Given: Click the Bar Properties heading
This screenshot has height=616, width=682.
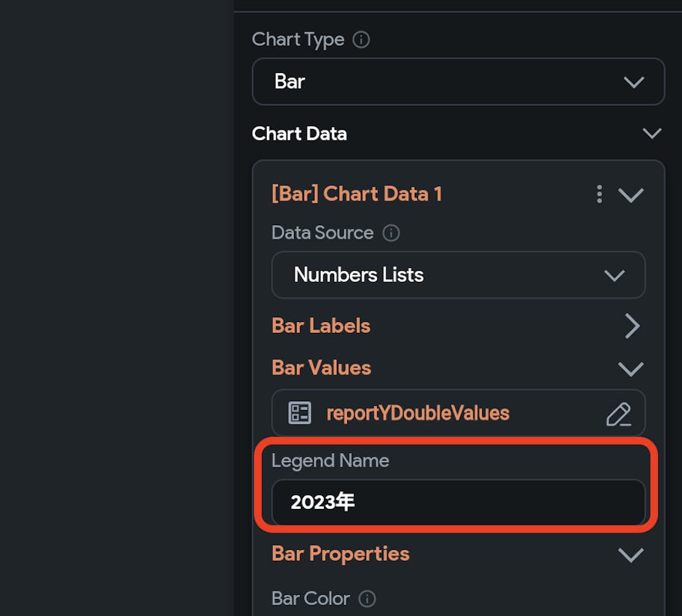Looking at the screenshot, I should pyautogui.click(x=340, y=554).
